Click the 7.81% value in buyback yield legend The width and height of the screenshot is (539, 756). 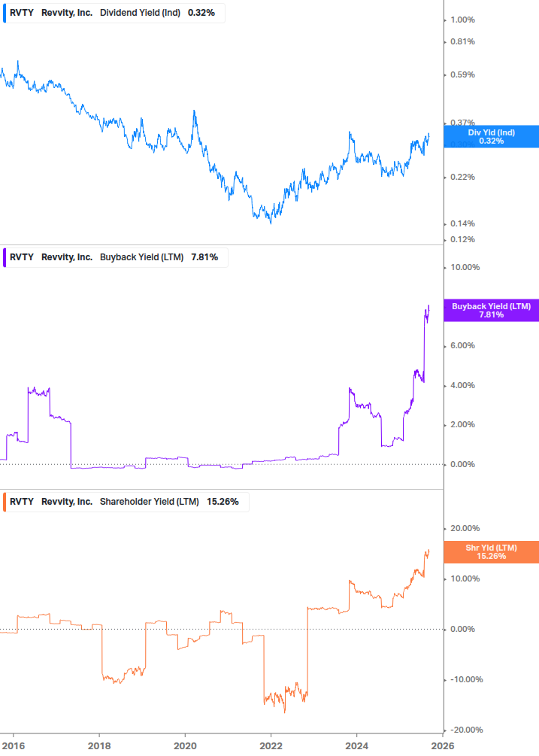point(204,257)
